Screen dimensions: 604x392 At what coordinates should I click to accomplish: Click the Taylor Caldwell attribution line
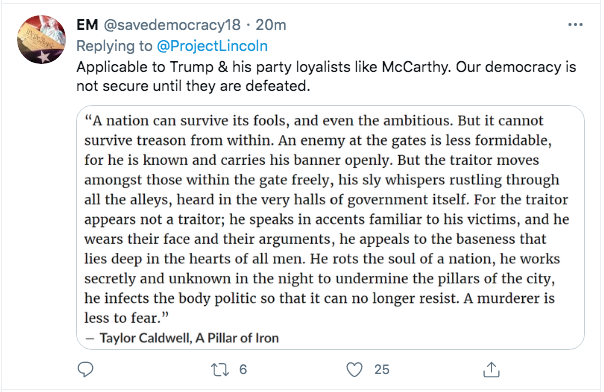point(182,338)
